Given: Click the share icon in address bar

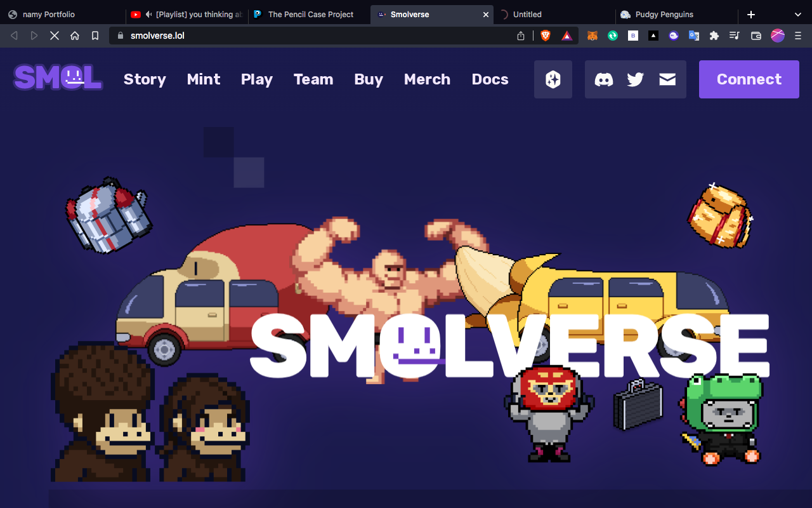Looking at the screenshot, I should [x=521, y=36].
